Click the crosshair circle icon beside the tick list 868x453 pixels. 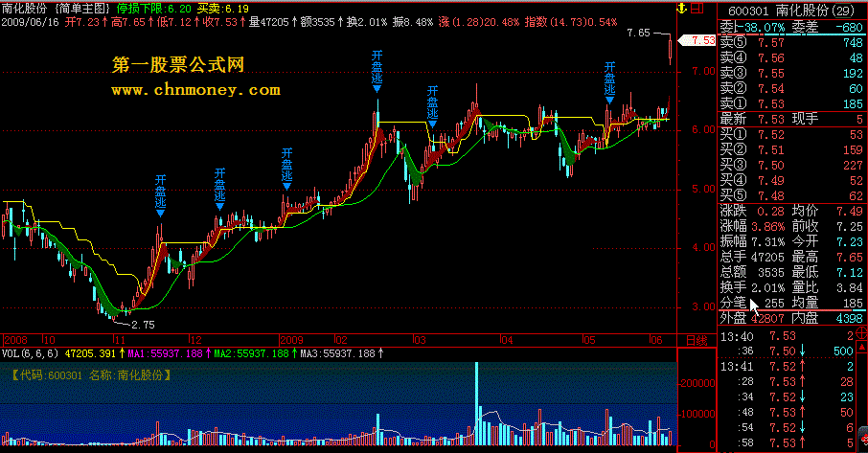point(862,333)
